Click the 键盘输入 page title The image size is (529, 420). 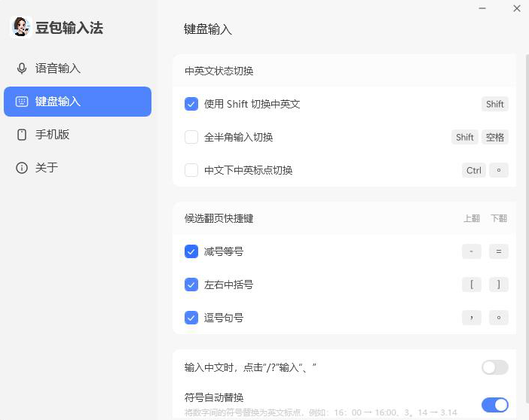click(x=208, y=29)
